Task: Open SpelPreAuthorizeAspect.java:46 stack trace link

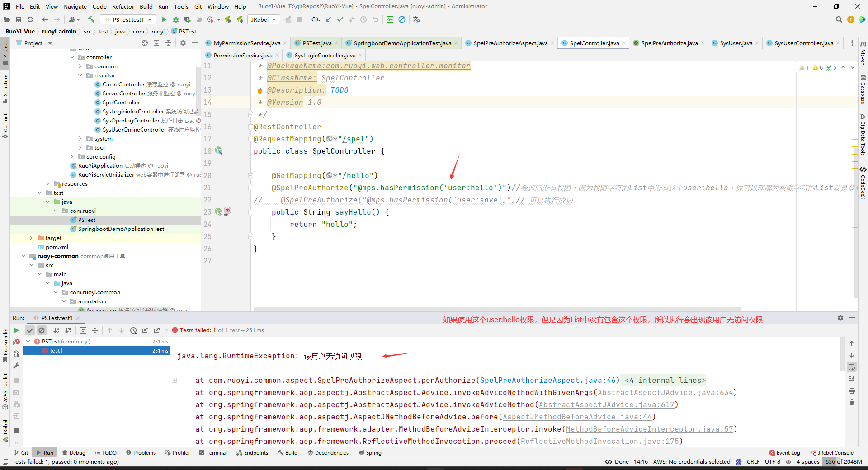Action: pyautogui.click(x=548, y=381)
